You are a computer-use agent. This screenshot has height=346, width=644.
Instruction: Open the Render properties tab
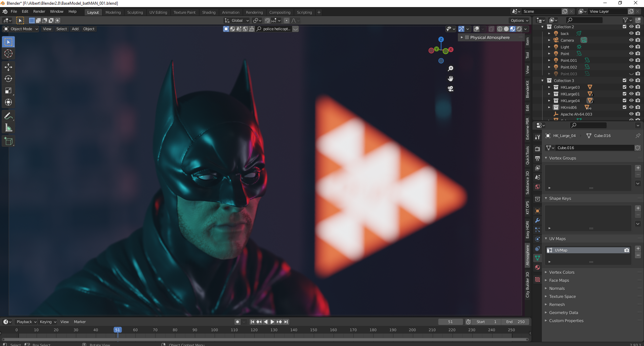538,149
